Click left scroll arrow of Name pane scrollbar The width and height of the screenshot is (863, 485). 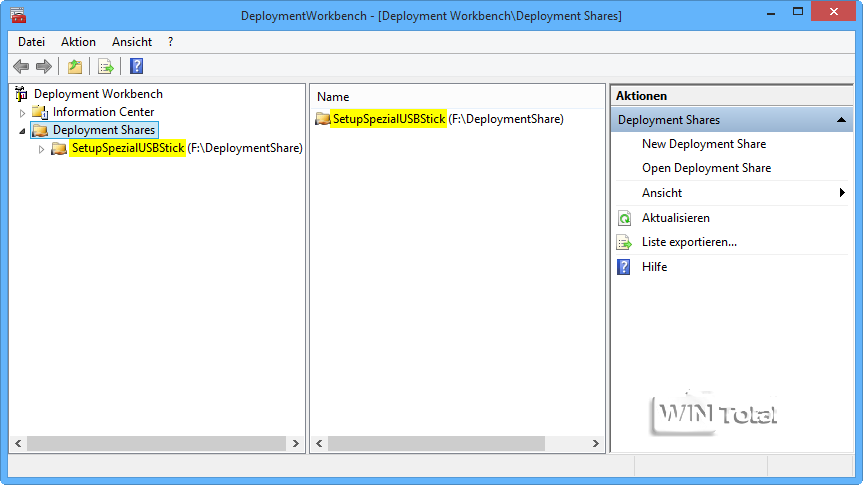click(320, 443)
